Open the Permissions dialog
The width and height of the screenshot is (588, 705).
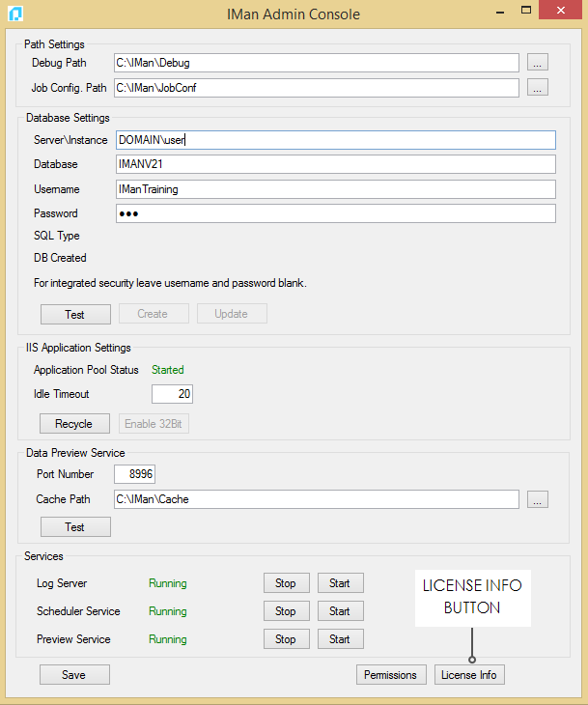391,675
